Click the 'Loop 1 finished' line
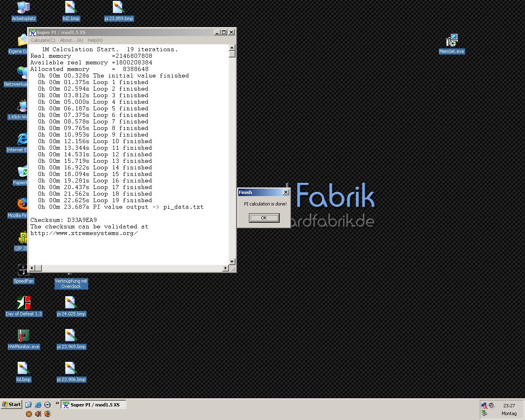525x420 pixels. (x=93, y=82)
